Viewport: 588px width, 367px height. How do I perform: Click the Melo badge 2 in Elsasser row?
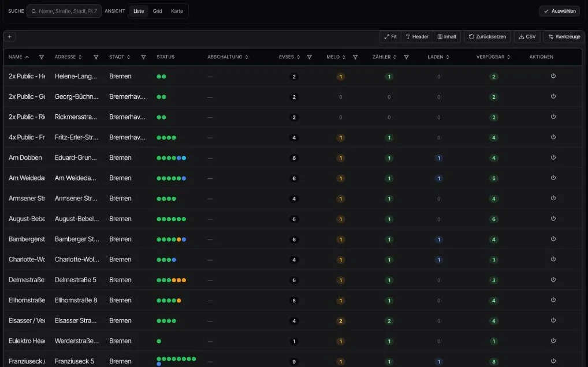pyautogui.click(x=341, y=321)
